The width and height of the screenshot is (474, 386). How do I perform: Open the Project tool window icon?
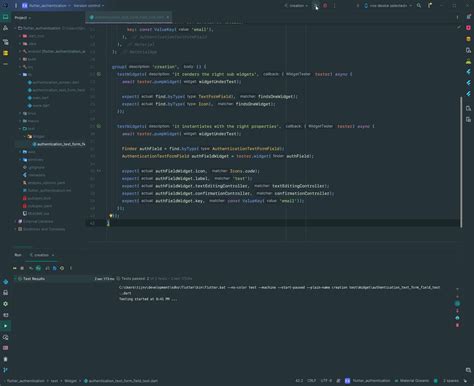pos(5,17)
